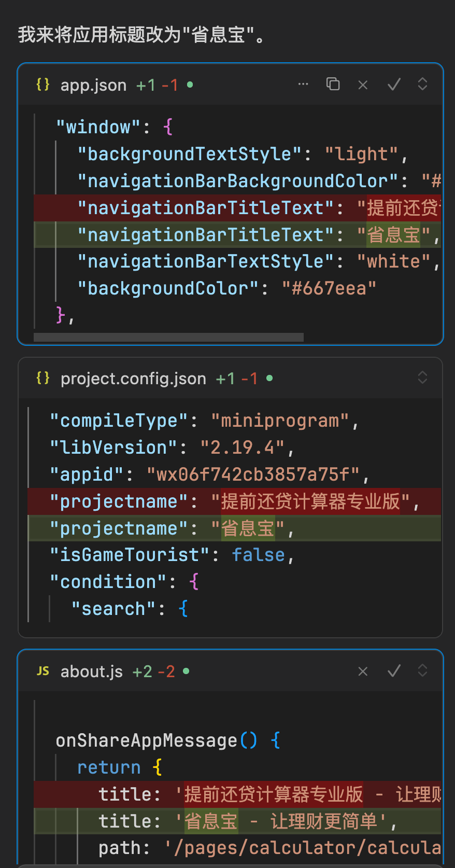Click the removed projectname line in project.config.json
The image size is (455, 868).
pos(233,501)
